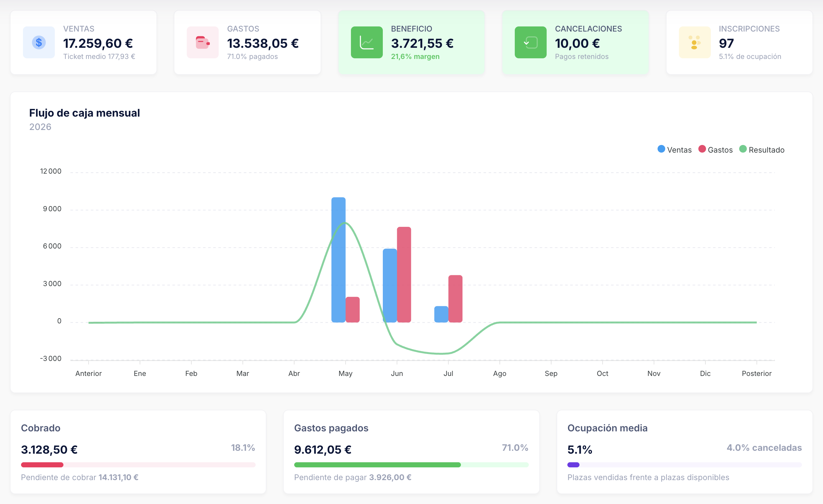Click the red July expenses bar
The width and height of the screenshot is (823, 504).
coord(455,299)
